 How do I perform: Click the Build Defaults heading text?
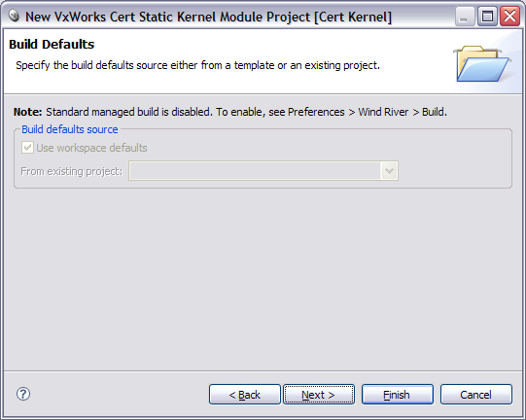[x=52, y=45]
